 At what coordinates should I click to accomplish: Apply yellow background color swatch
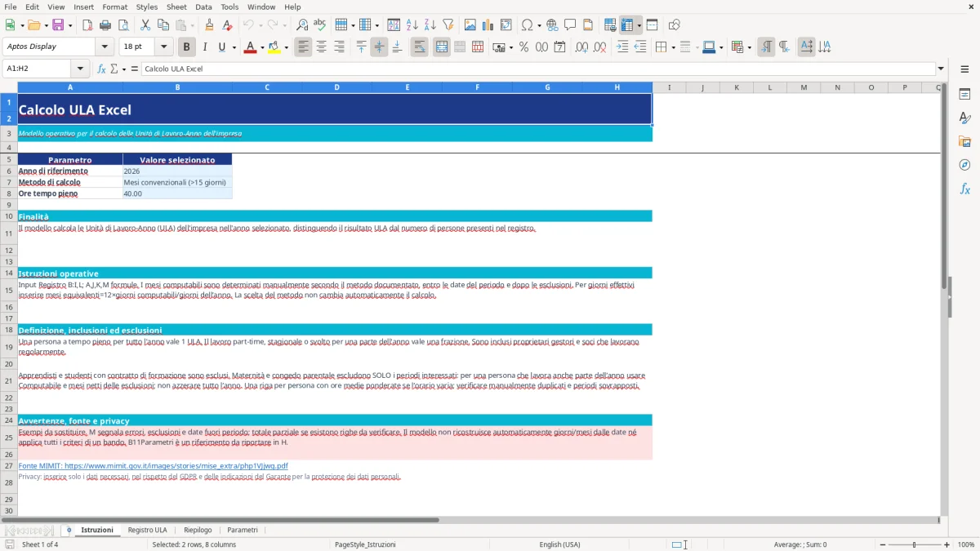click(x=274, y=47)
